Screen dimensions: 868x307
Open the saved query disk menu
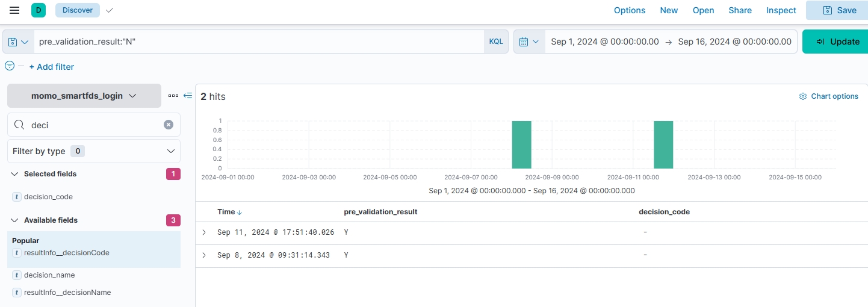click(x=18, y=42)
